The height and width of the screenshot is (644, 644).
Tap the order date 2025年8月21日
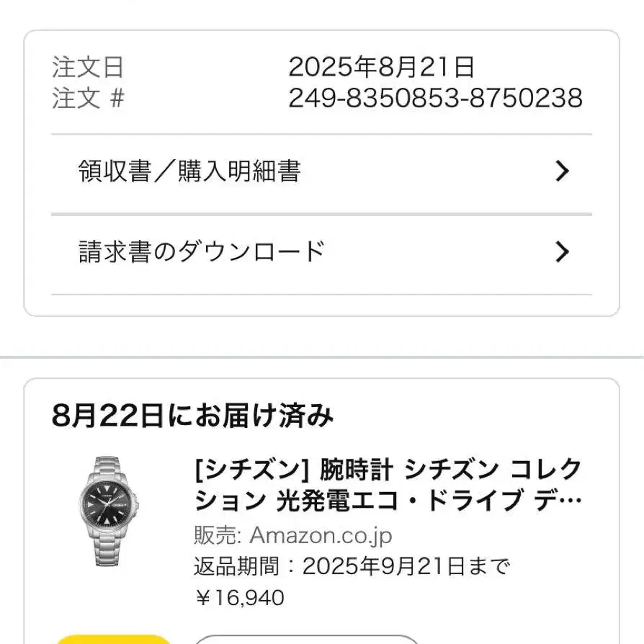click(x=381, y=67)
